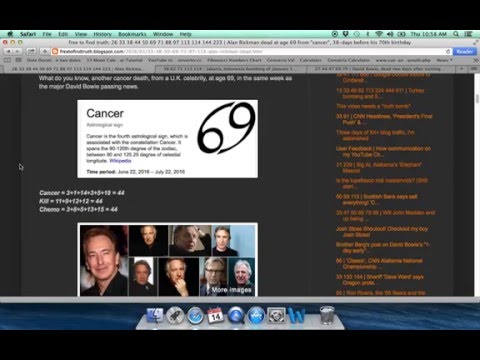This screenshot has height=360, width=480.
Task: Click the plus add bookmark button
Action: (45, 51)
